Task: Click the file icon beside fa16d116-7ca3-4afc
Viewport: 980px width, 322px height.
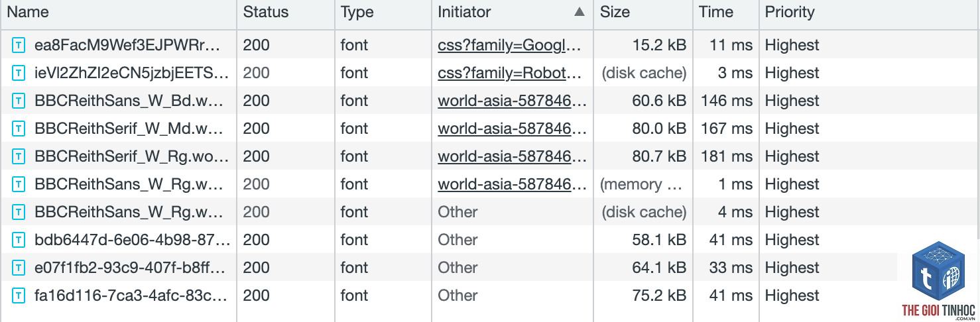Action: click(x=20, y=296)
